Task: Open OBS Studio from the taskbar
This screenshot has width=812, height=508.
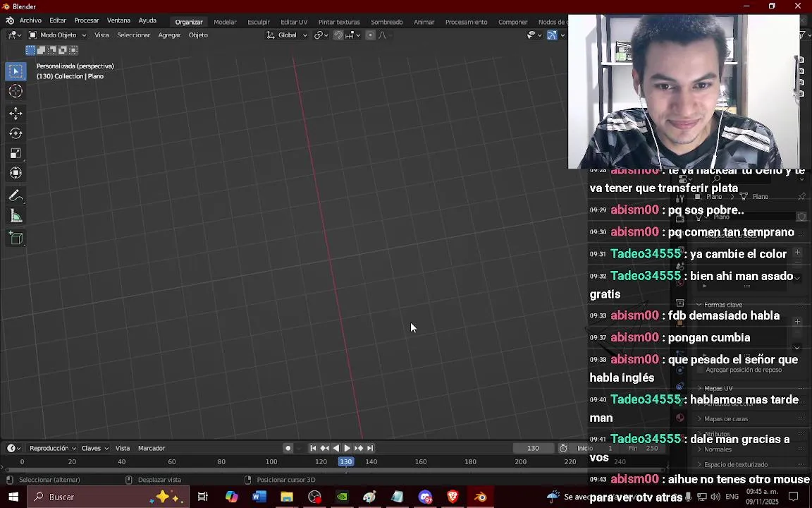Action: click(x=314, y=497)
